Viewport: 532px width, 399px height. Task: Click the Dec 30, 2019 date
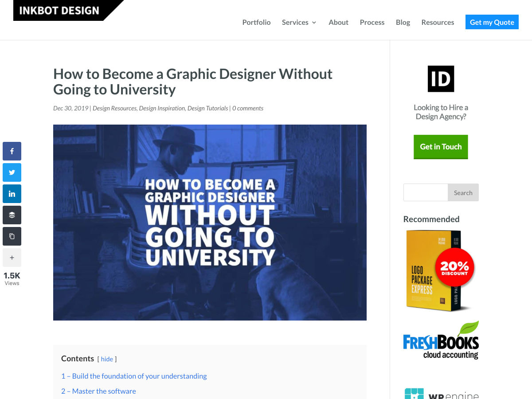pos(70,108)
